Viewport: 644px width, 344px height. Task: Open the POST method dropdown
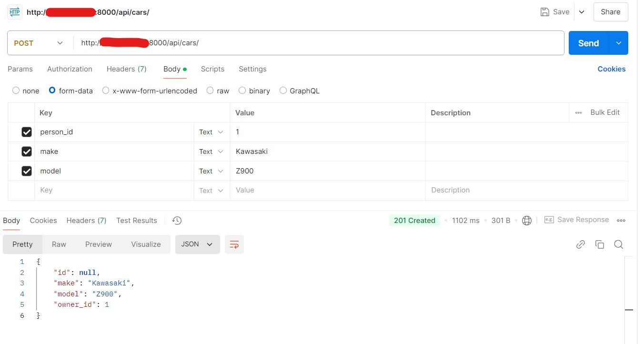tap(39, 43)
